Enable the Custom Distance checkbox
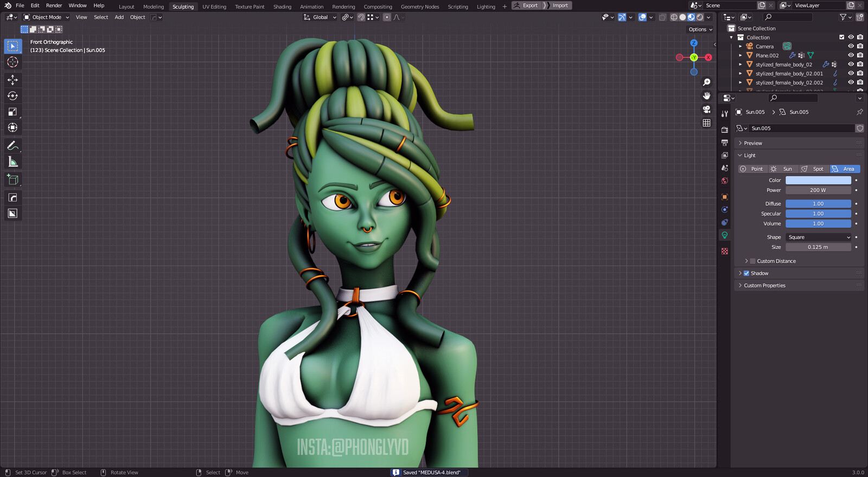868x477 pixels. click(x=752, y=261)
